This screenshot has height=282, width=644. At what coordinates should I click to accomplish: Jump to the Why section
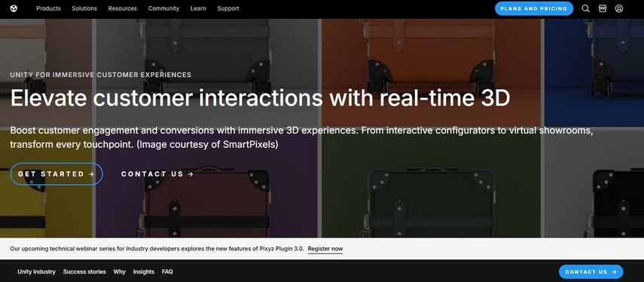point(120,271)
